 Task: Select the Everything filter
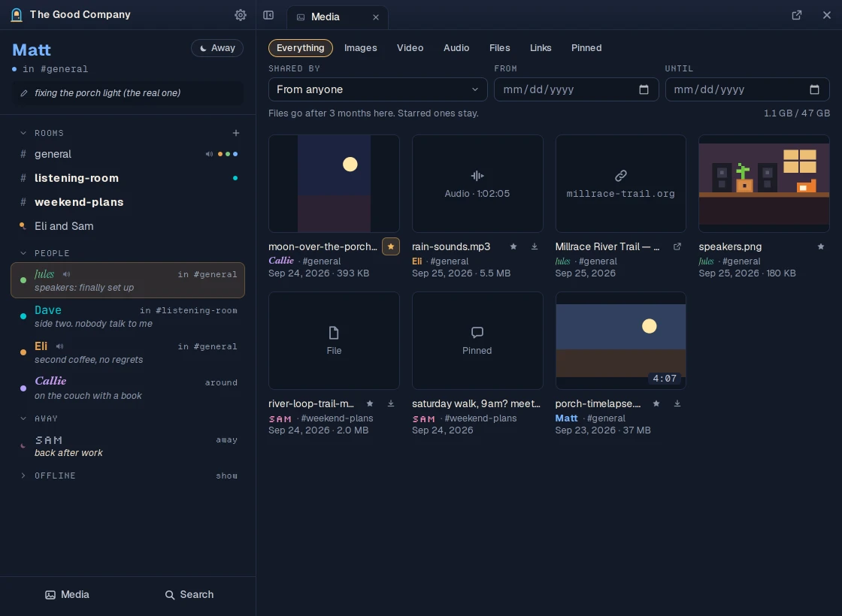[x=301, y=48]
